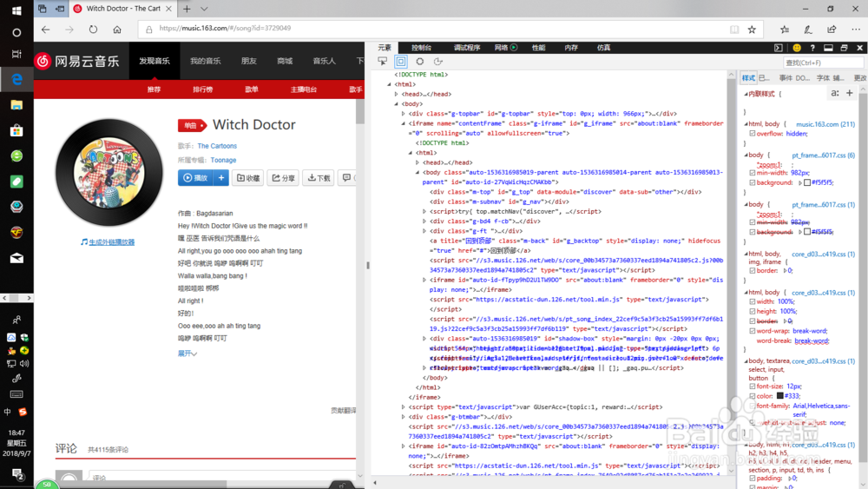Click the color picker circle icon in DevTools toolbar
868x489 pixels.
420,62
